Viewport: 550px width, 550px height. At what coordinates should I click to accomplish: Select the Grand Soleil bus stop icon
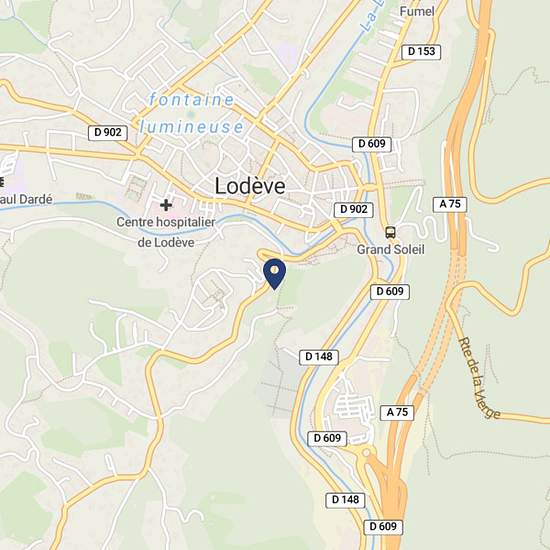coord(390,232)
